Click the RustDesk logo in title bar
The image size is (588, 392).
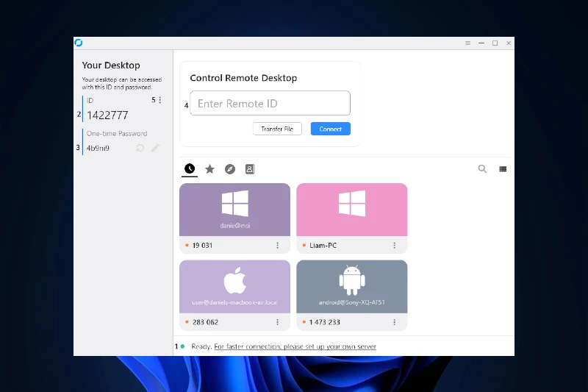(79, 43)
